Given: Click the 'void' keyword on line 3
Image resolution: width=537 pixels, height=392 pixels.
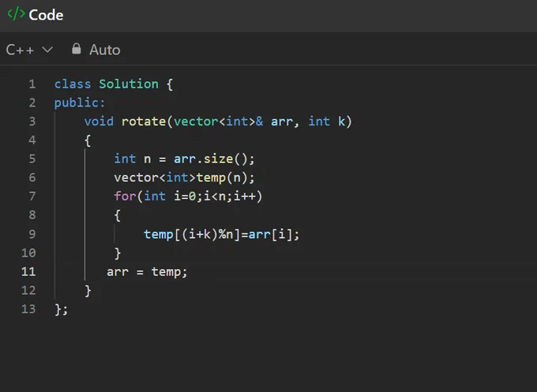Looking at the screenshot, I should 99,121.
